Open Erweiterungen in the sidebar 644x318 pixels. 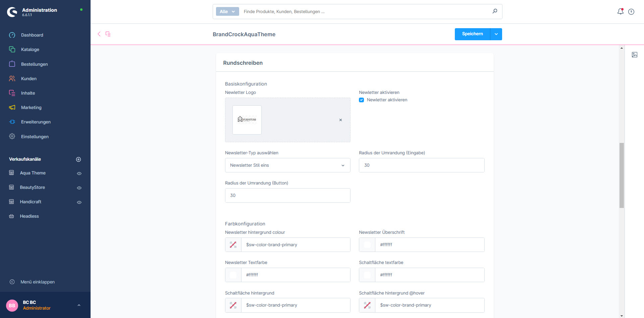[x=36, y=122]
